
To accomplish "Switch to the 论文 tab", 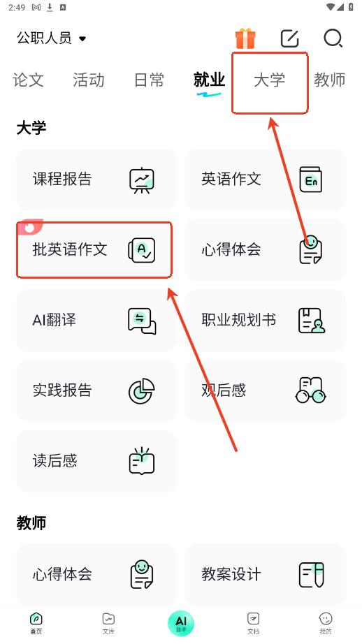I will point(29,80).
